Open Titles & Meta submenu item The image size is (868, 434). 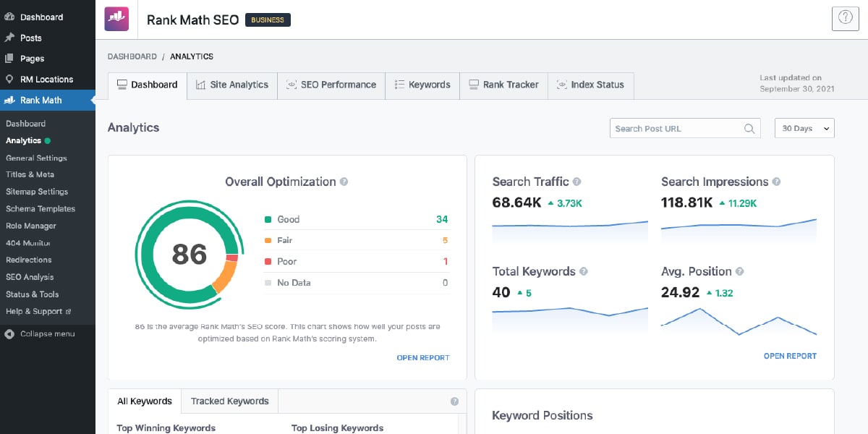[30, 174]
